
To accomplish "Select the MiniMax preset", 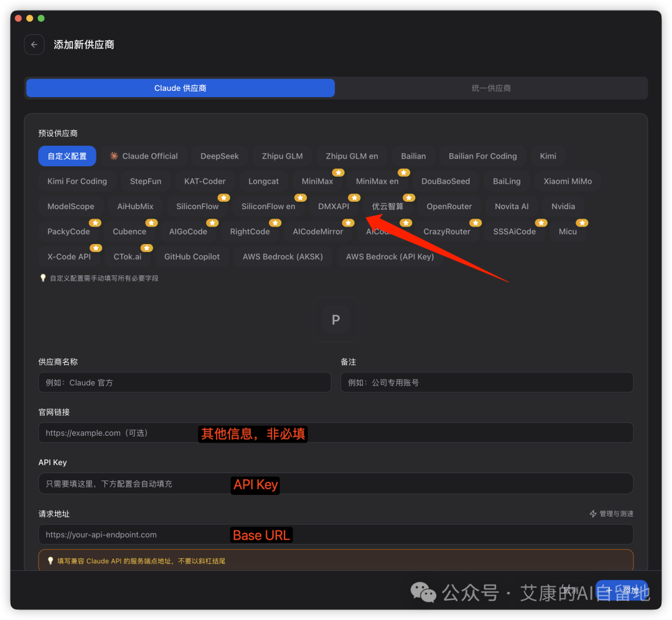I will [317, 181].
